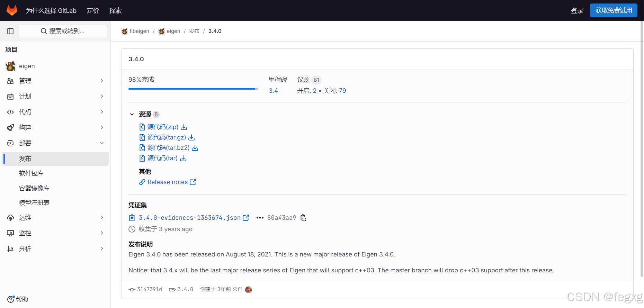Download tar archive via download icon
Viewport: 644px width, 308px height.
[183, 158]
